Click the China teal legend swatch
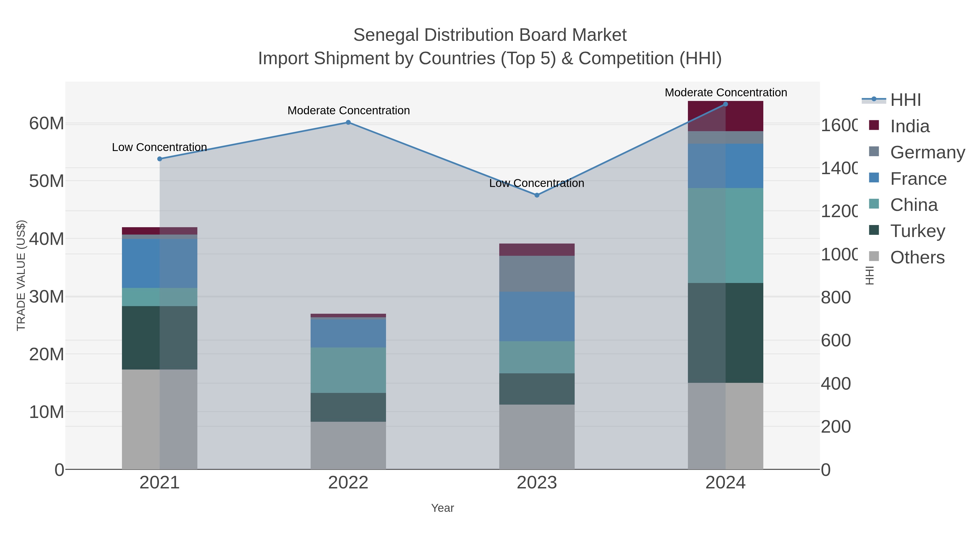Screen dimensions: 980x551 874,204
